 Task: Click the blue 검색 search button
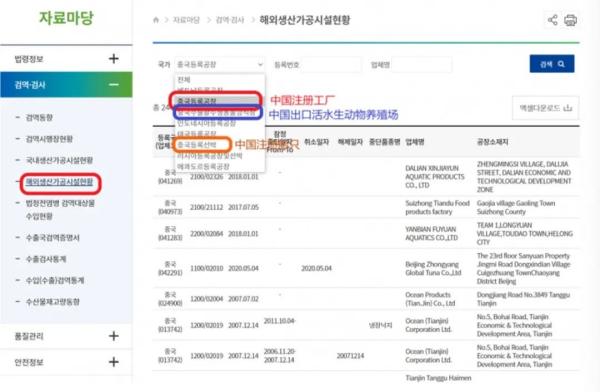[x=552, y=64]
